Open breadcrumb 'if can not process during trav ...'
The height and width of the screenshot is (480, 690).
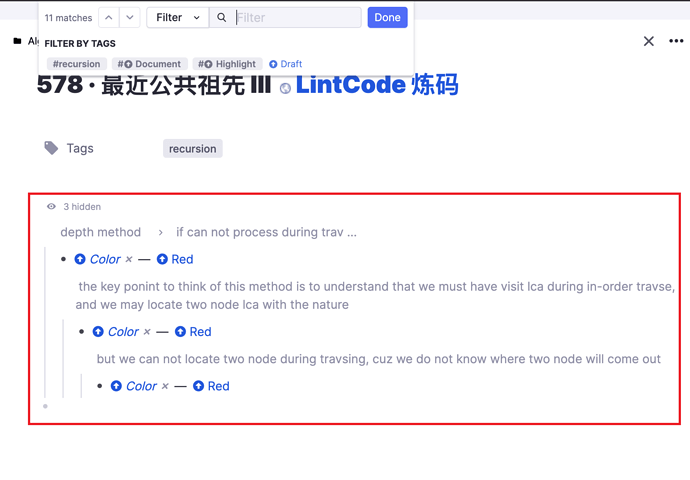pos(266,232)
